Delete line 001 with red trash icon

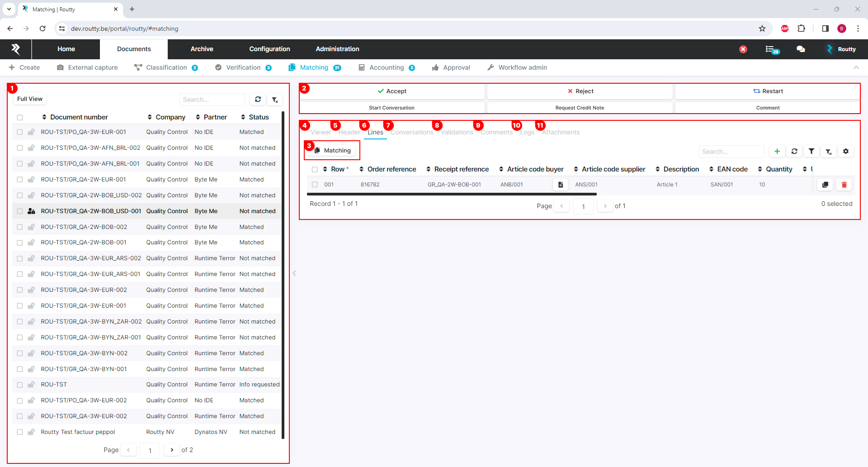point(844,185)
